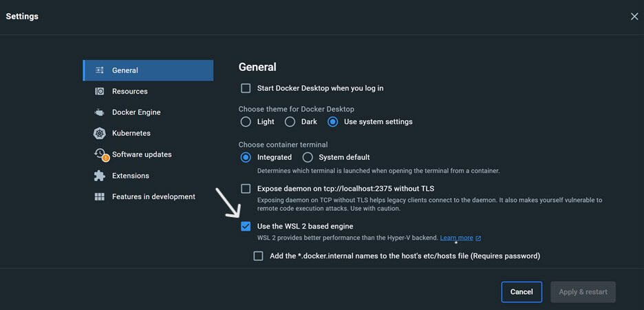Uncheck Use the WSL 2 based engine

pos(246,227)
